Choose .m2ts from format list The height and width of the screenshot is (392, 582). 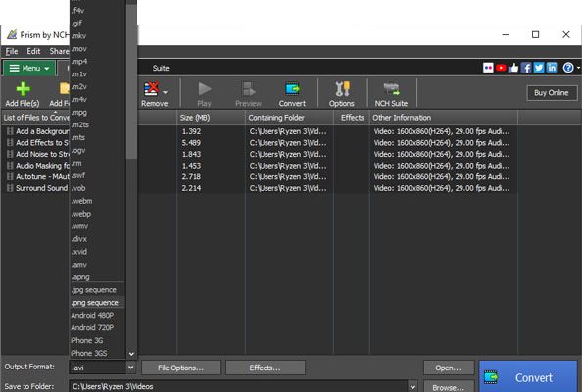tap(98, 124)
